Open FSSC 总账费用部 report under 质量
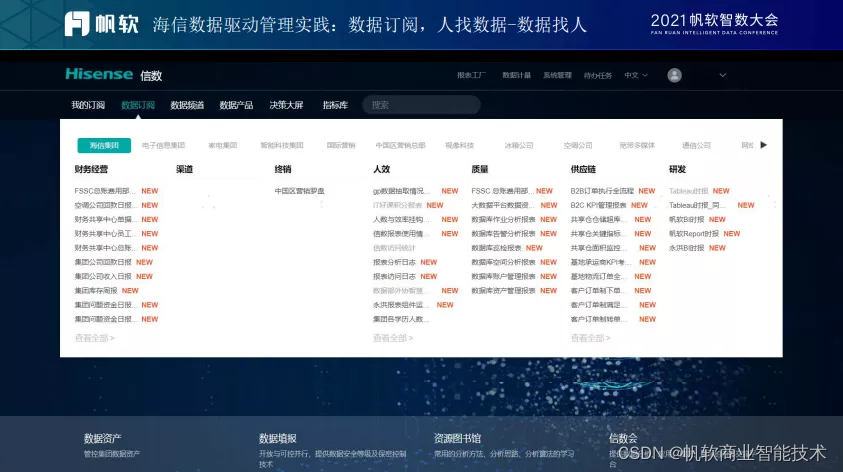 click(x=502, y=191)
